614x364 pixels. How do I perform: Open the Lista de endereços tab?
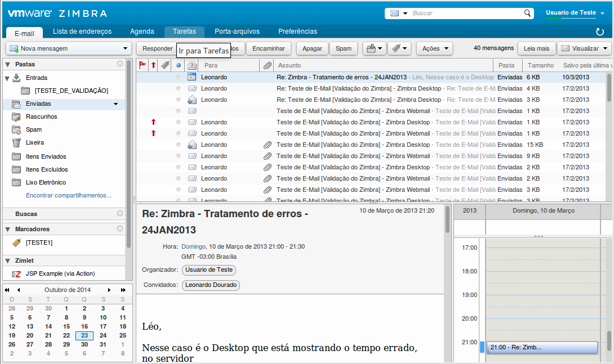pos(82,32)
